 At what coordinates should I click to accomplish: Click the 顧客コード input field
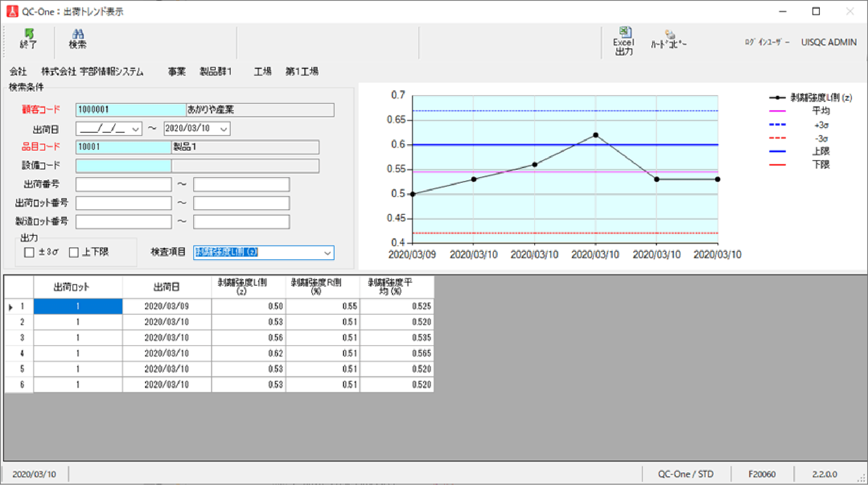click(130, 109)
